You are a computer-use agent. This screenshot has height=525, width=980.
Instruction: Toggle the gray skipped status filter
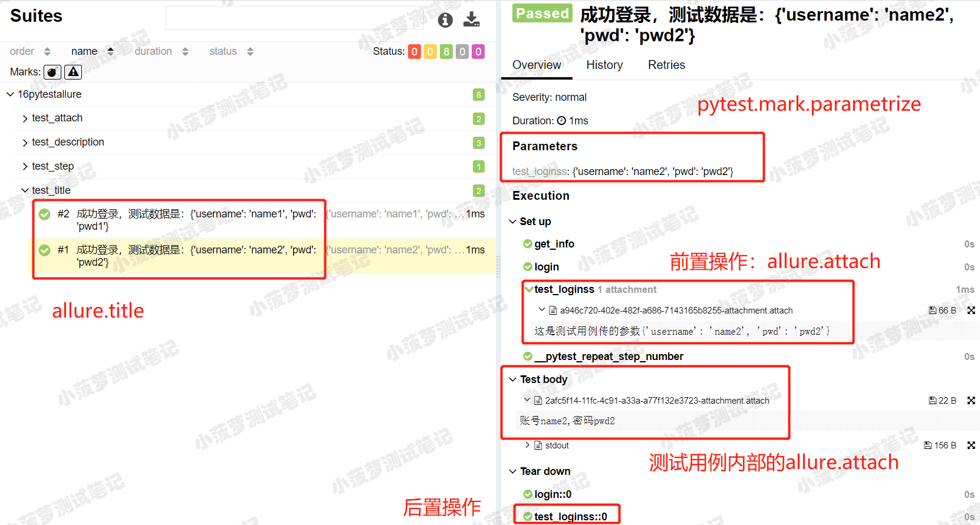(462, 52)
